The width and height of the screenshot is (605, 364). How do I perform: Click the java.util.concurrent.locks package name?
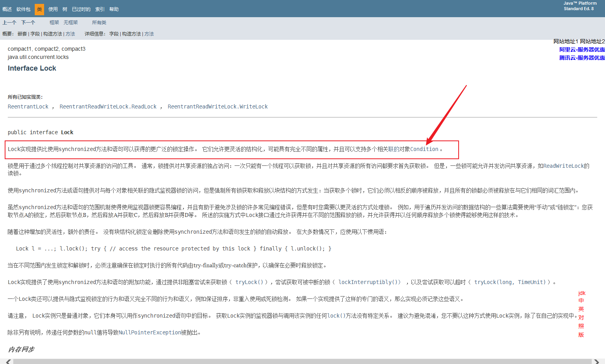pos(38,57)
